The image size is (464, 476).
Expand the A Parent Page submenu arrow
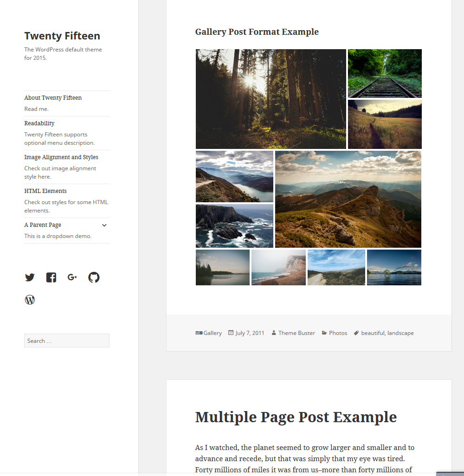(x=104, y=225)
